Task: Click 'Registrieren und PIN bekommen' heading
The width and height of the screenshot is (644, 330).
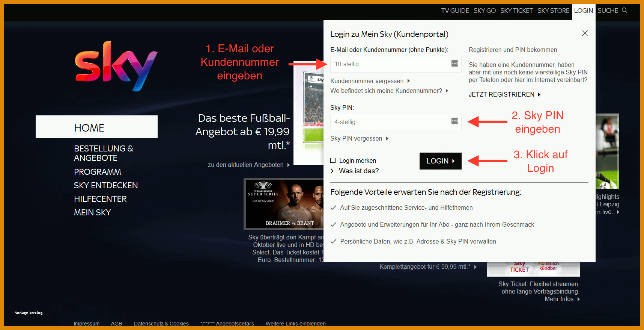Action: [513, 50]
